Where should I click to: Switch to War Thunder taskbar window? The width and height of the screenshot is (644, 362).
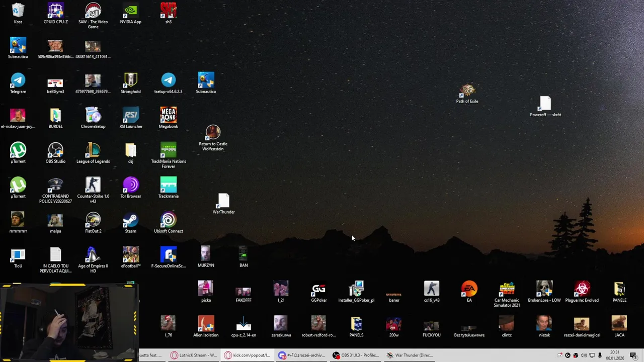pyautogui.click(x=410, y=355)
